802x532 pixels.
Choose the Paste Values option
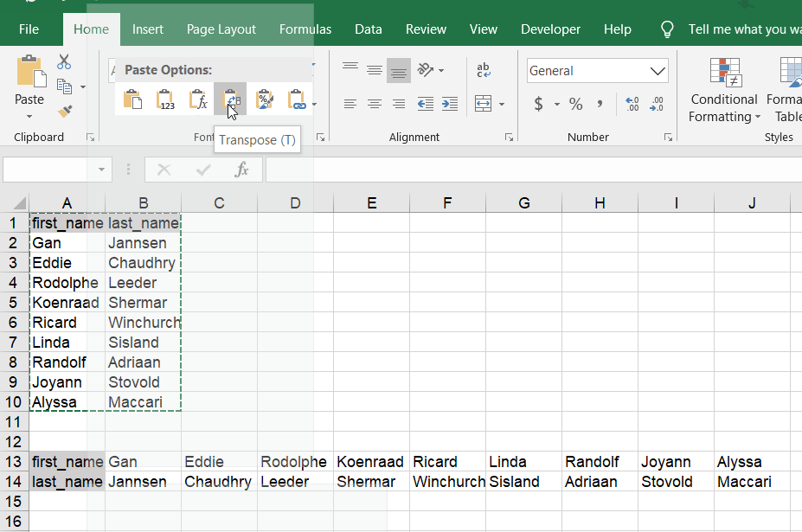165,99
